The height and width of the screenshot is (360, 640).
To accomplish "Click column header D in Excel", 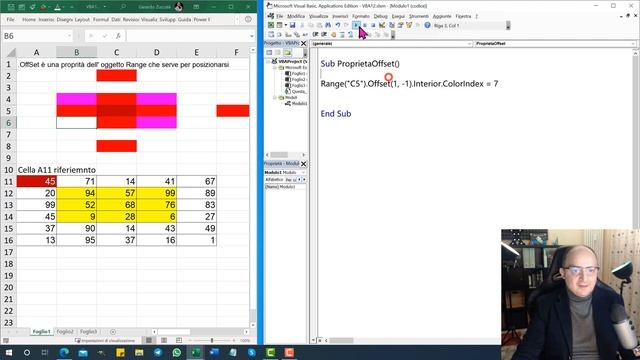I will (x=156, y=52).
